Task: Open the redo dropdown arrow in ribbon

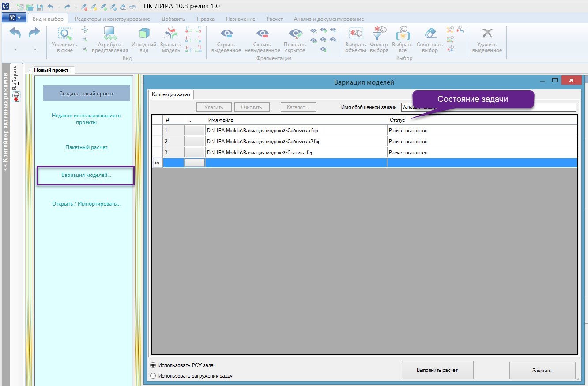Action: (34, 50)
